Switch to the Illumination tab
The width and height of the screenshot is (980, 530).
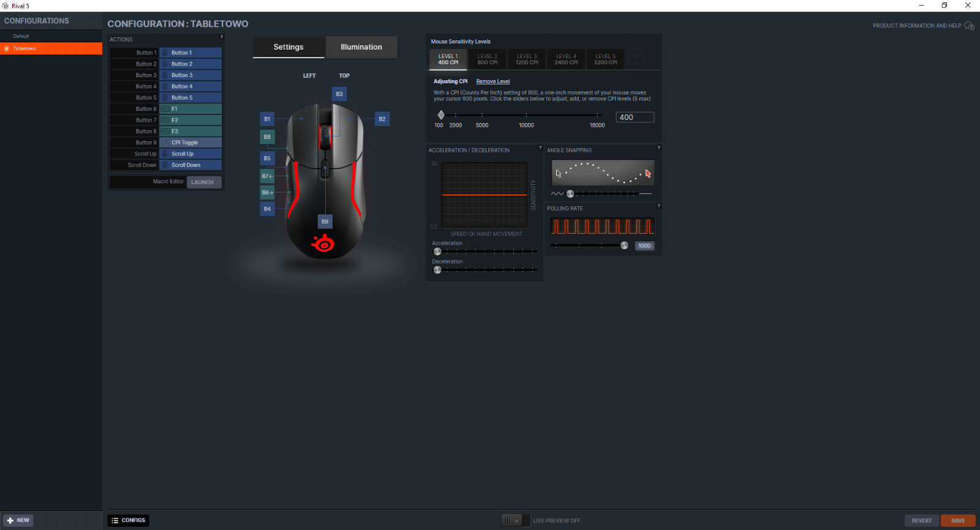click(x=361, y=47)
